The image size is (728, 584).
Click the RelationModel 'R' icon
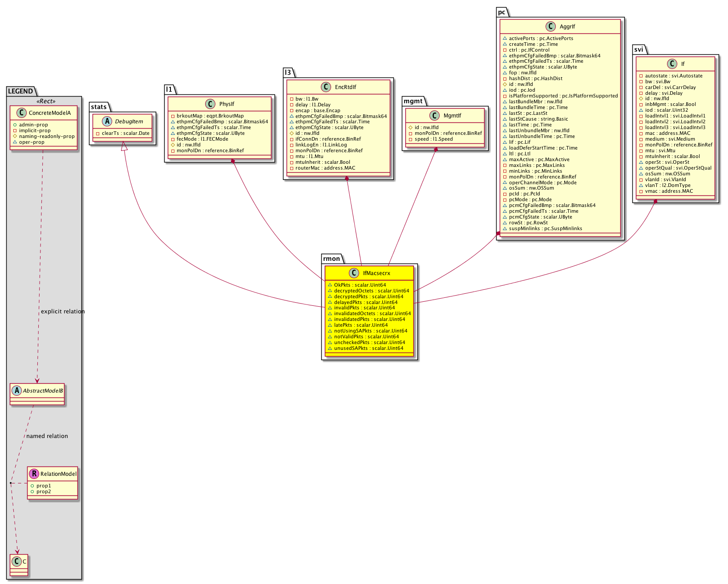(33, 474)
